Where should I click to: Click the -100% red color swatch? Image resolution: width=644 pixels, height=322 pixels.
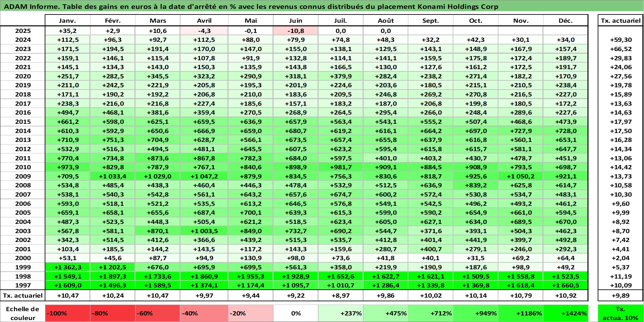click(x=67, y=313)
